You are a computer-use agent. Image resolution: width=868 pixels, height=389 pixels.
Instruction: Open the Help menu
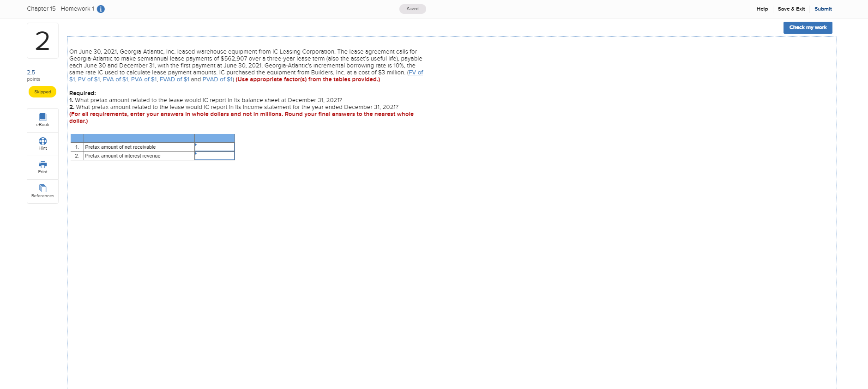click(x=762, y=9)
